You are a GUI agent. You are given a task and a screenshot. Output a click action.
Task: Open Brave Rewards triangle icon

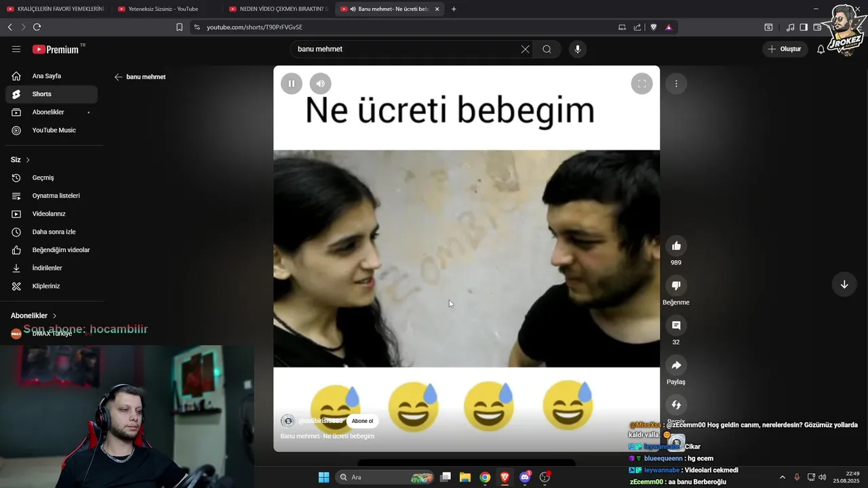point(669,27)
